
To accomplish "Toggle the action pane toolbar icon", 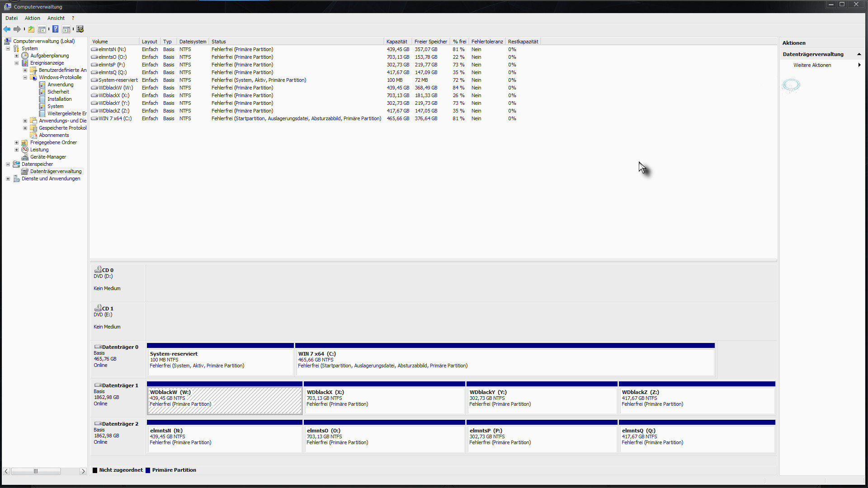I will pos(66,29).
